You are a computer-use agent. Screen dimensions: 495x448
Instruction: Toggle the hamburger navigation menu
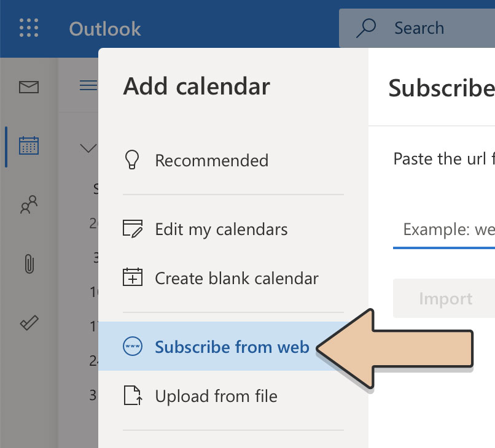pos(88,85)
